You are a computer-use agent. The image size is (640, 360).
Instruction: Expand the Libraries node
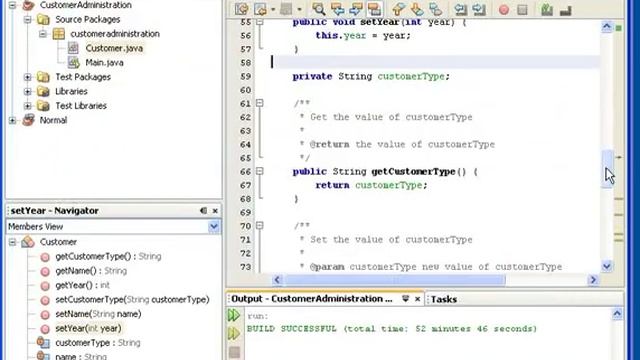(x=27, y=91)
